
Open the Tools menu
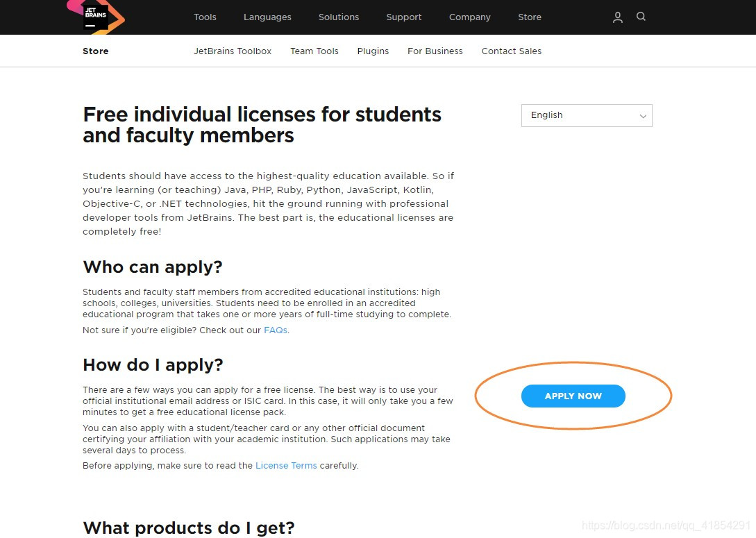click(205, 17)
